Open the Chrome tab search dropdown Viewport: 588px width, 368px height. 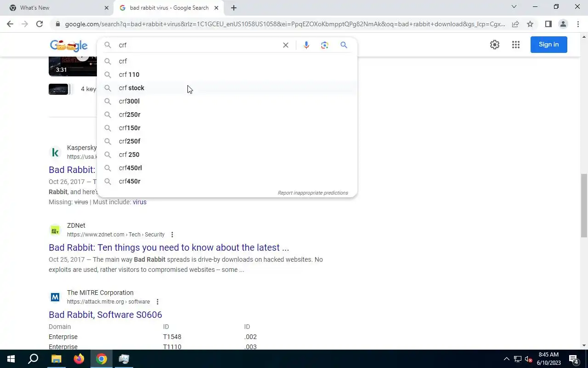click(514, 7)
